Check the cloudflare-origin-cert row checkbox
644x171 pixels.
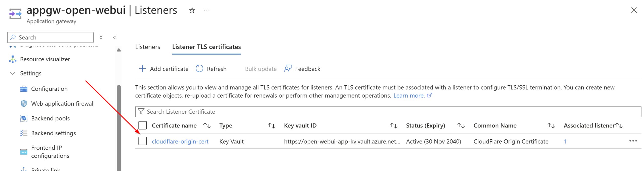coord(143,141)
